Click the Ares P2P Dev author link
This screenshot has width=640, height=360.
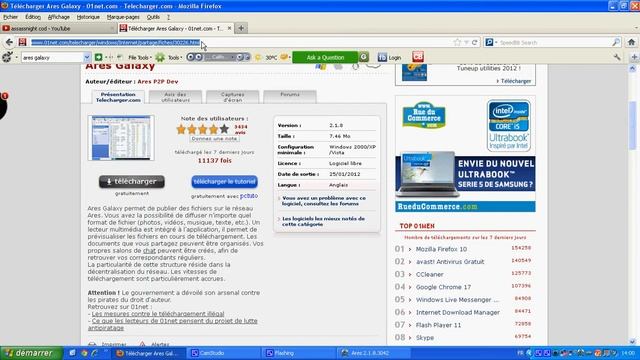(158, 82)
